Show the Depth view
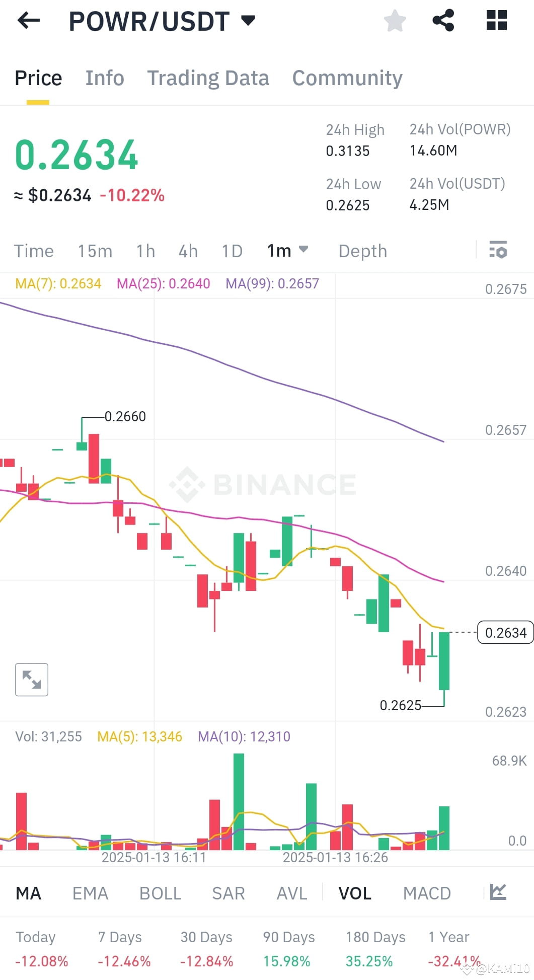The width and height of the screenshot is (534, 980). [x=362, y=250]
